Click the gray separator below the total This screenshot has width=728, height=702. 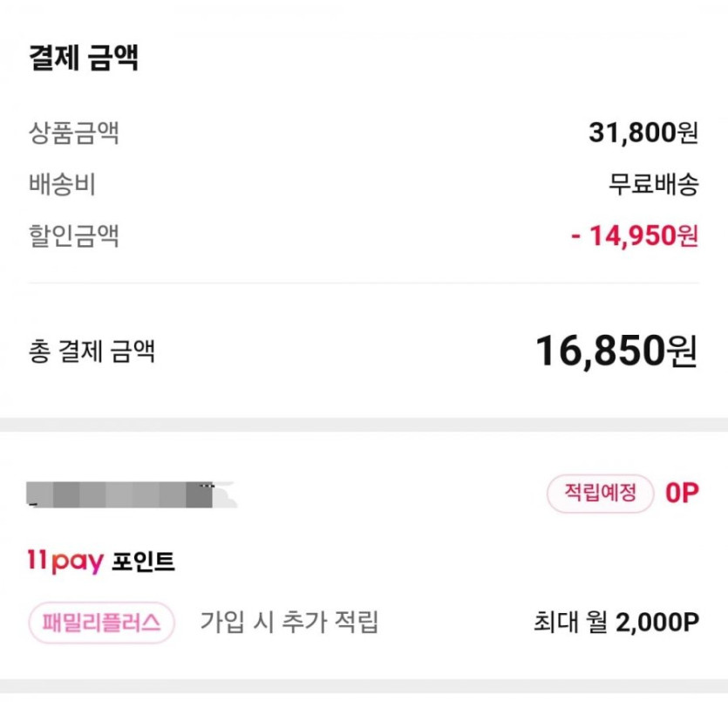pos(364,425)
